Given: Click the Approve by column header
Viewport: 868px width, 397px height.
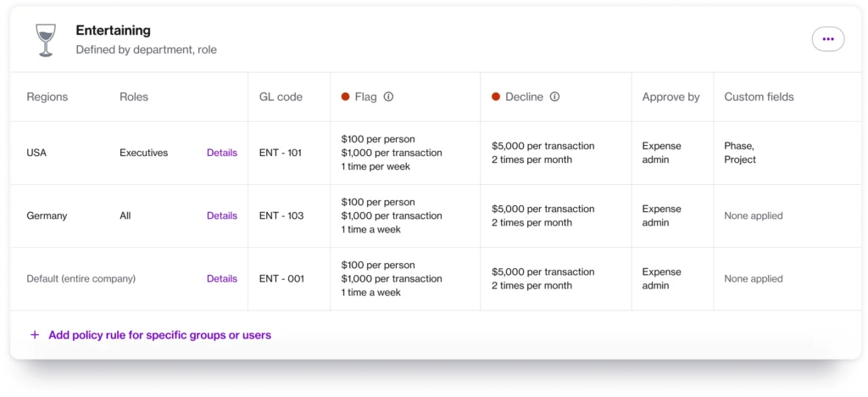Looking at the screenshot, I should pos(670,97).
